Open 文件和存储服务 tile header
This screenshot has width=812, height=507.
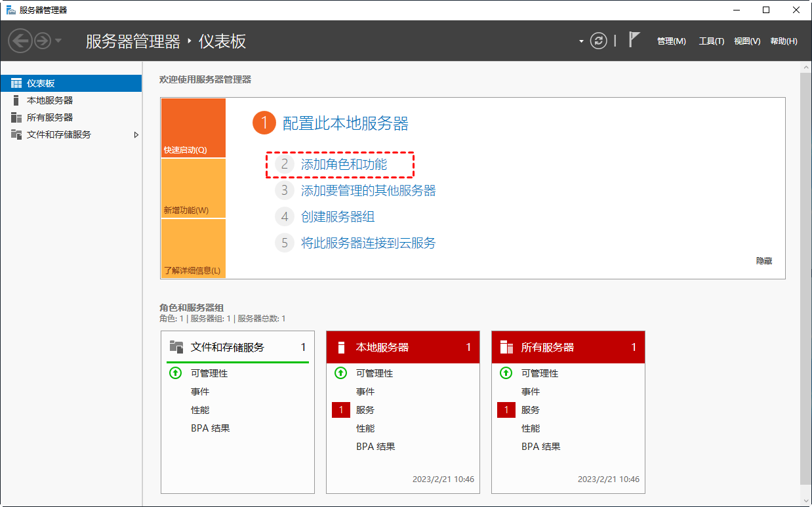tap(237, 347)
